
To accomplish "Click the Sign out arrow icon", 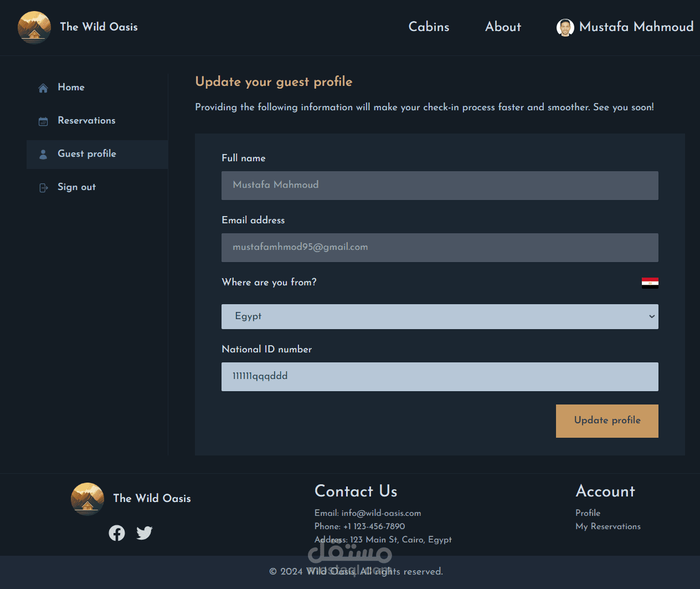I will pos(44,188).
